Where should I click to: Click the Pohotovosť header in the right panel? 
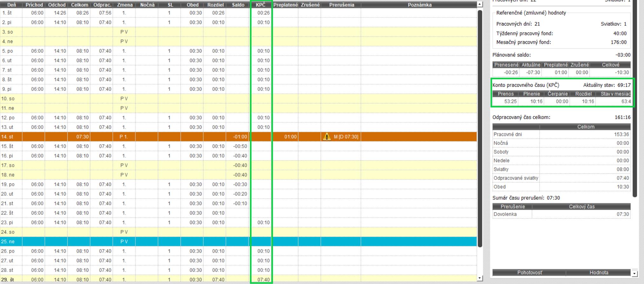(530, 273)
